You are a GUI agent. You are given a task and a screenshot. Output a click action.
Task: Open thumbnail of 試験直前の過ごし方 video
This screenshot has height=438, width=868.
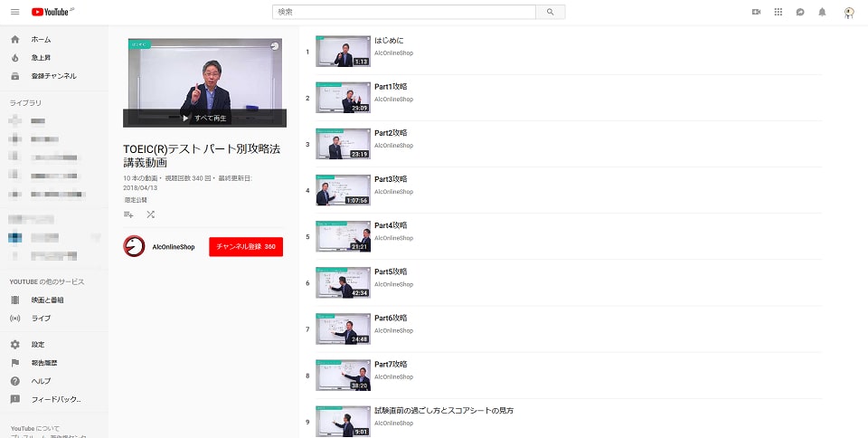344,422
